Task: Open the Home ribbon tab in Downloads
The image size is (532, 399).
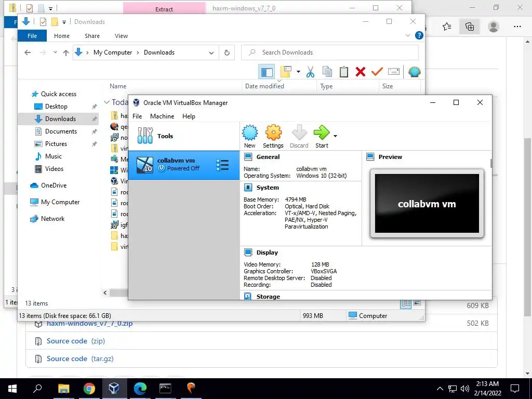Action: pyautogui.click(x=62, y=36)
